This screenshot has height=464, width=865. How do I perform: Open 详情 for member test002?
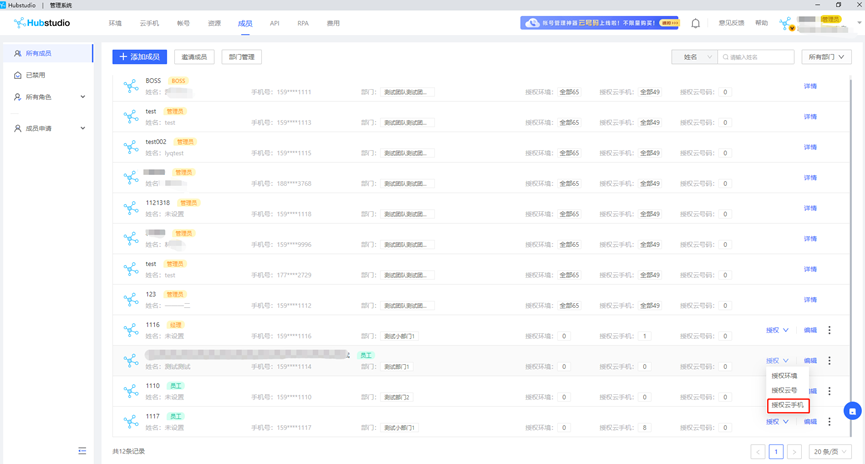coord(810,147)
